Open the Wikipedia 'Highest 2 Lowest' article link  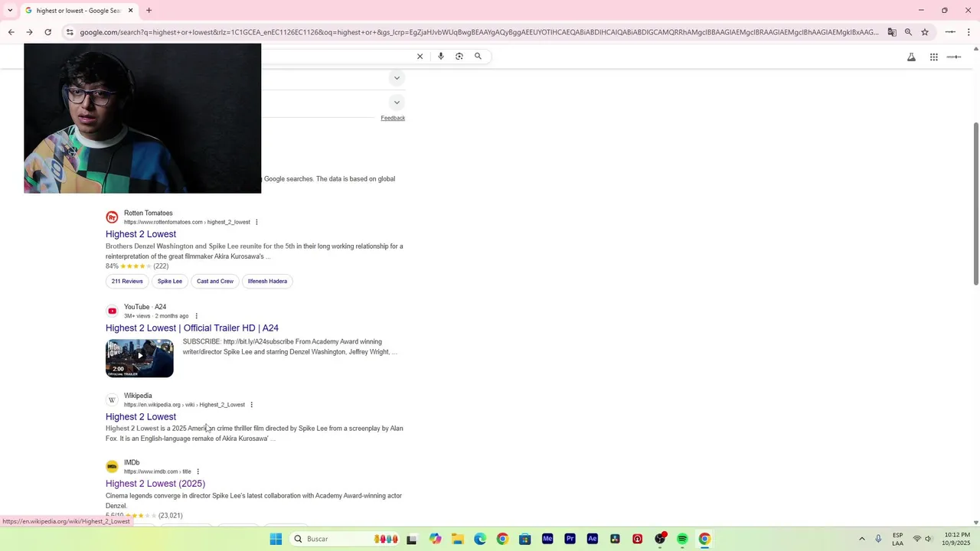[x=141, y=417]
